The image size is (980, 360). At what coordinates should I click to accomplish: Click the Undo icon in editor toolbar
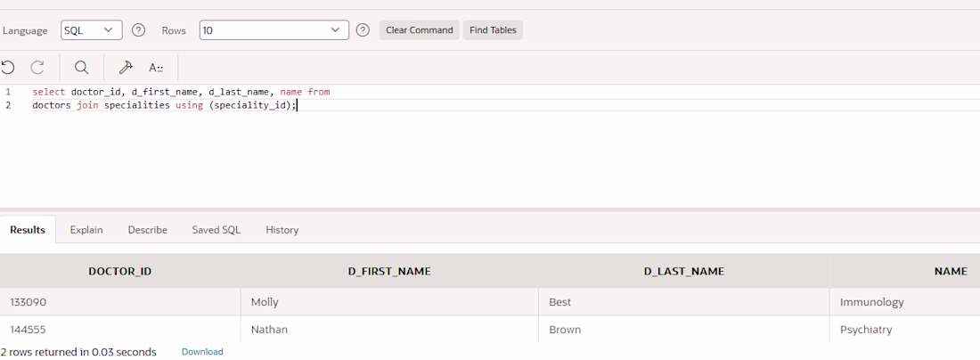click(x=7, y=68)
